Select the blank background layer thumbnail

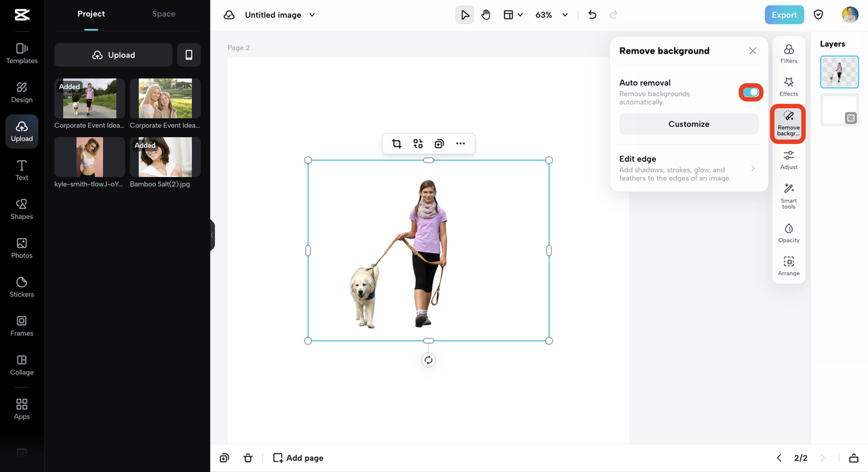840,110
